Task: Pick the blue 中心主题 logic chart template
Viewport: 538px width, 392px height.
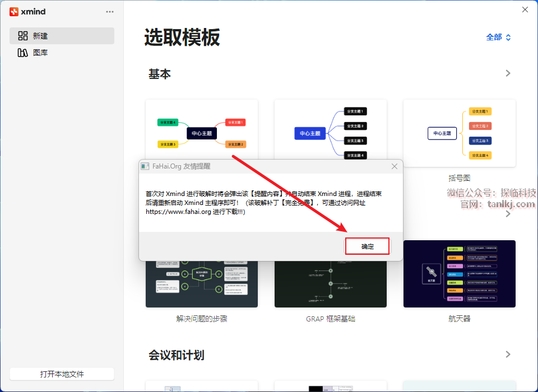Action: tap(331, 131)
